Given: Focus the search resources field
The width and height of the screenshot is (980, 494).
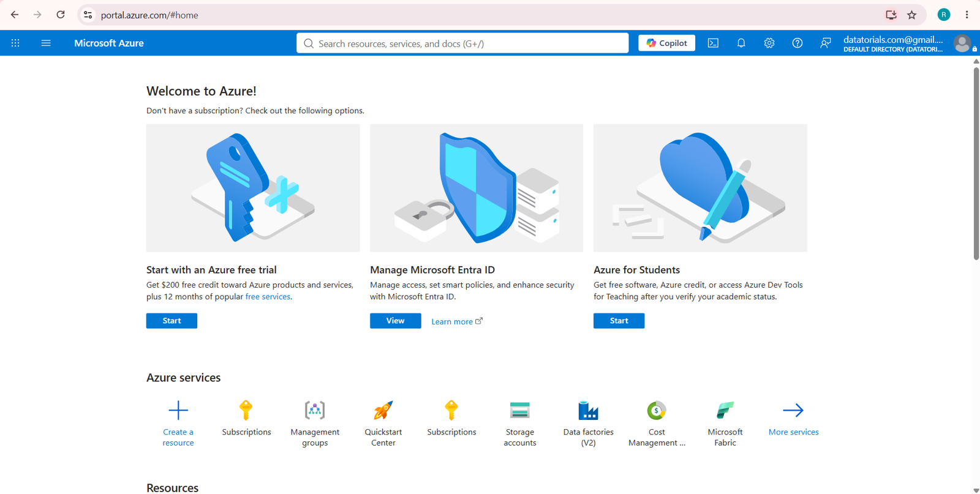Looking at the screenshot, I should pyautogui.click(x=462, y=43).
